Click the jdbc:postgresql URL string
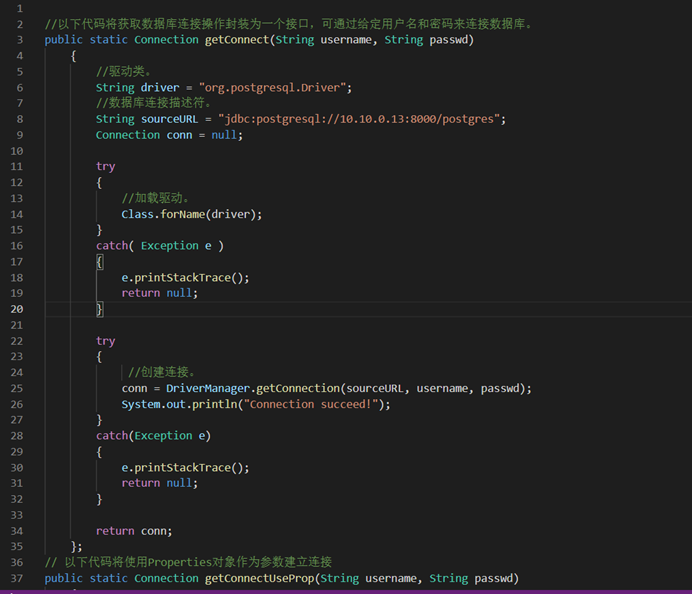This screenshot has height=594, width=692. (359, 119)
